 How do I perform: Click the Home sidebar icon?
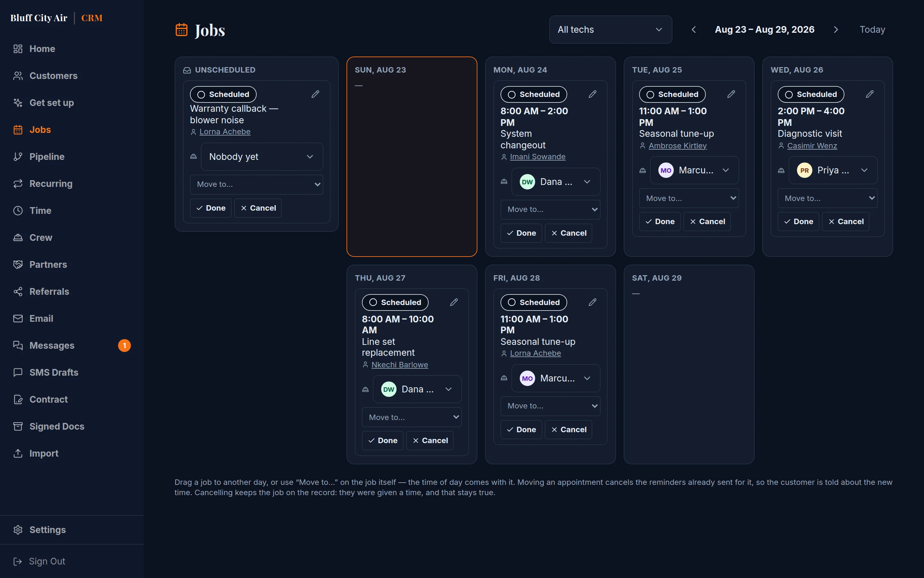click(18, 49)
